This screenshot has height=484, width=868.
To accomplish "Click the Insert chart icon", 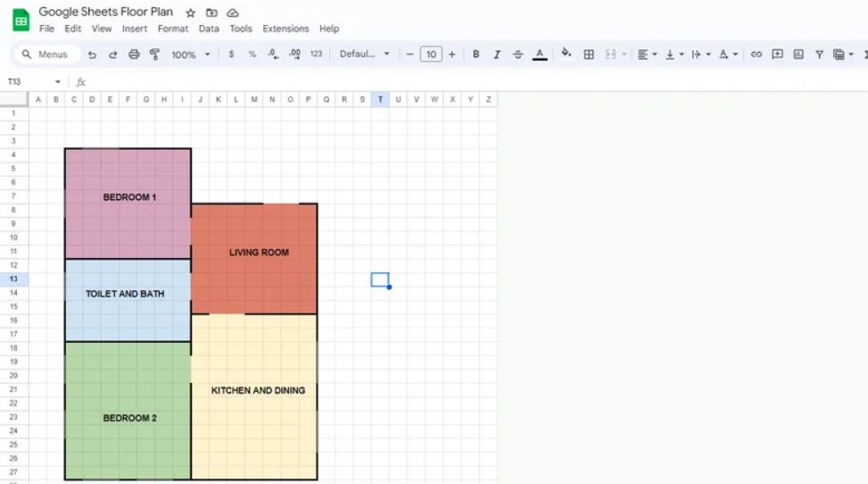I will coord(798,54).
